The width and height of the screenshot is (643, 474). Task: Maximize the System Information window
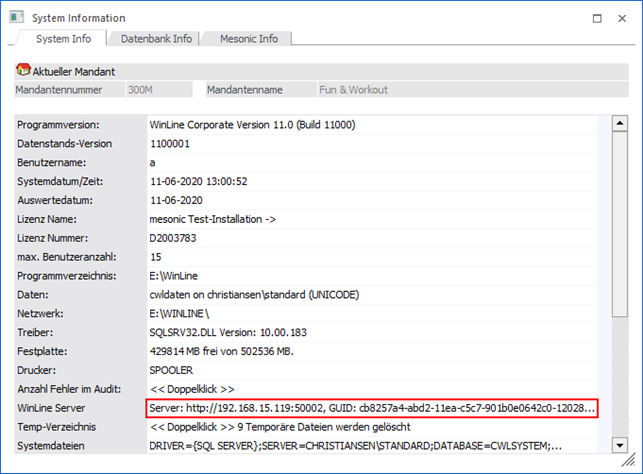(597, 18)
